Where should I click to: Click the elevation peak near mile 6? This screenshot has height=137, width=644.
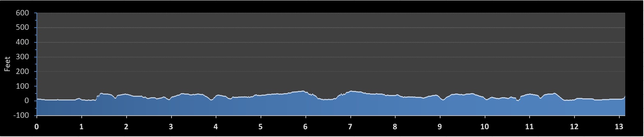coord(303,91)
